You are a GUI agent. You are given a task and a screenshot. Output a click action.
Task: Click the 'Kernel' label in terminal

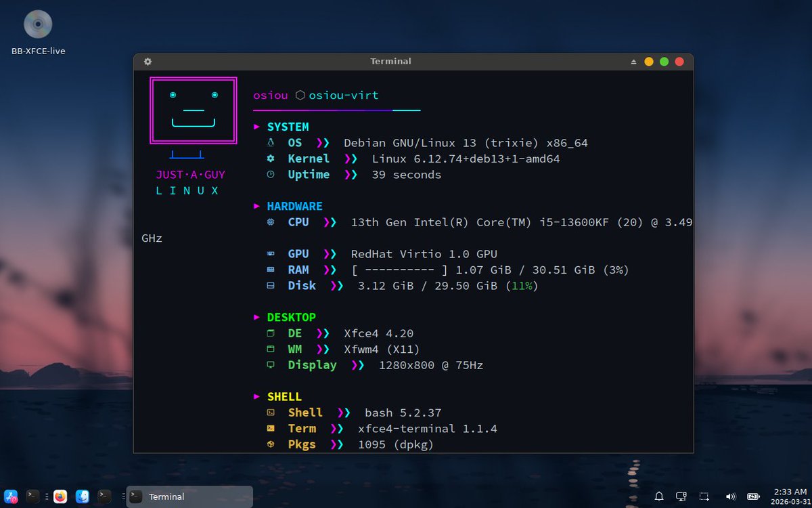pyautogui.click(x=309, y=158)
